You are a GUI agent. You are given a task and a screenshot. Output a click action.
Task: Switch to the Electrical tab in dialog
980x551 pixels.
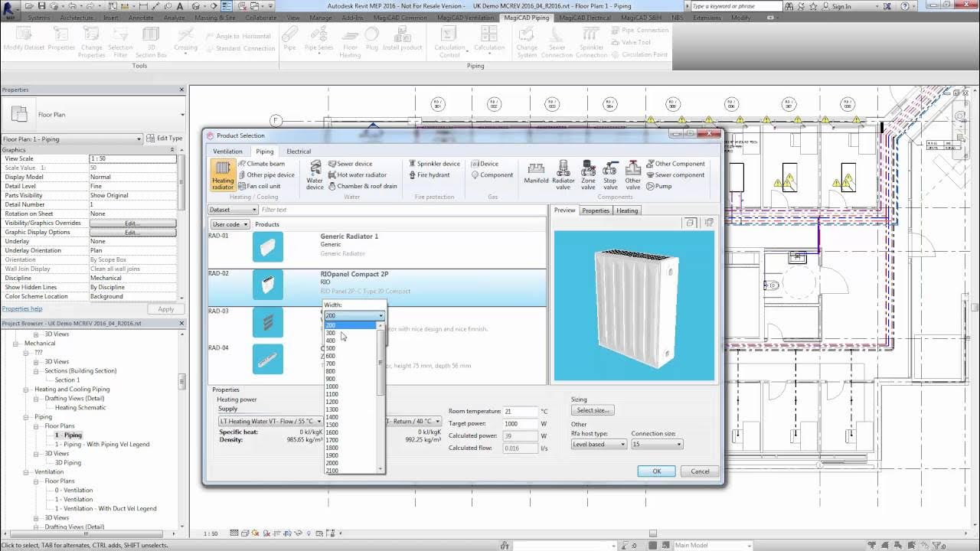(299, 152)
